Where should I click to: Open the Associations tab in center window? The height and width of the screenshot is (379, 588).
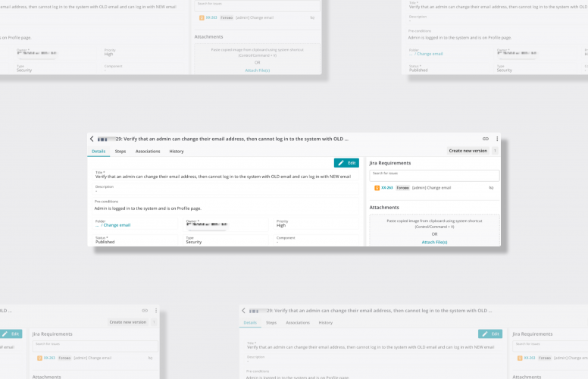(x=148, y=152)
